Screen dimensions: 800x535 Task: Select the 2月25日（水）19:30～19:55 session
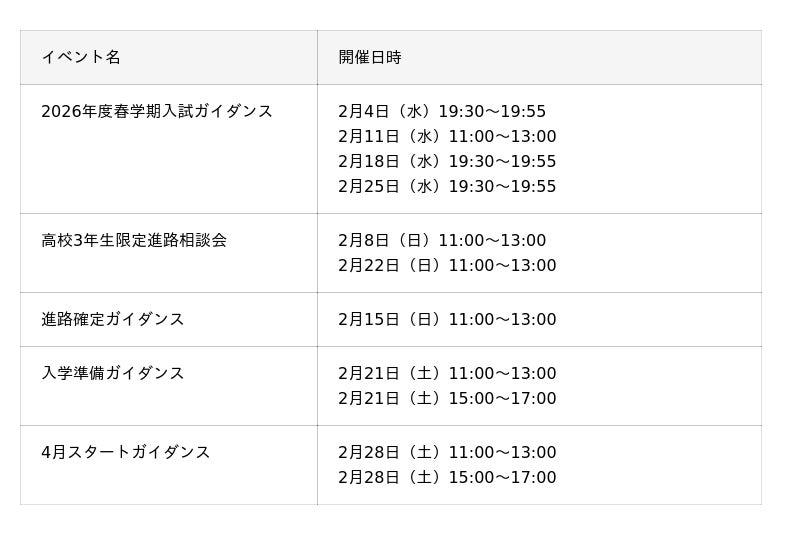447,186
